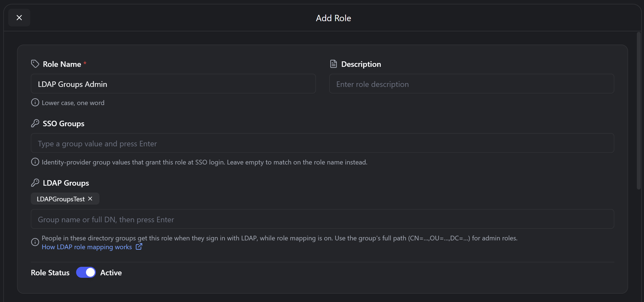Click the 'Active' status label
The height and width of the screenshot is (302, 644).
tap(111, 273)
